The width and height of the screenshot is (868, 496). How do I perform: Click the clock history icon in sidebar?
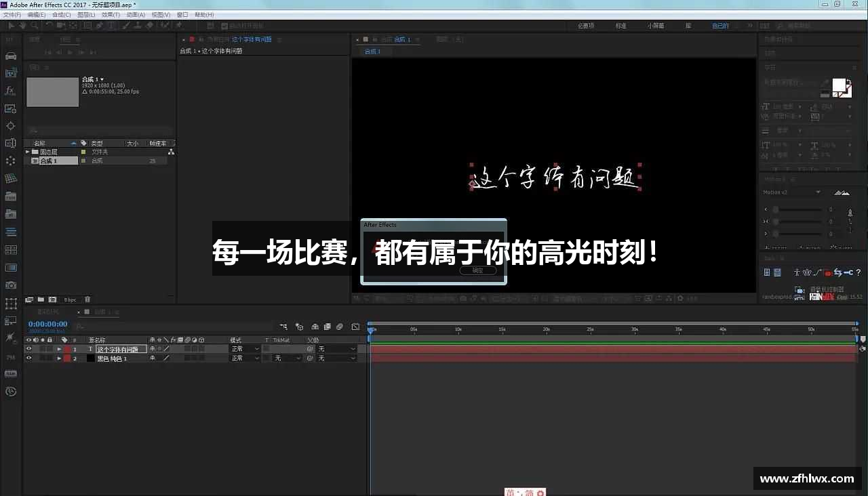pos(10,391)
